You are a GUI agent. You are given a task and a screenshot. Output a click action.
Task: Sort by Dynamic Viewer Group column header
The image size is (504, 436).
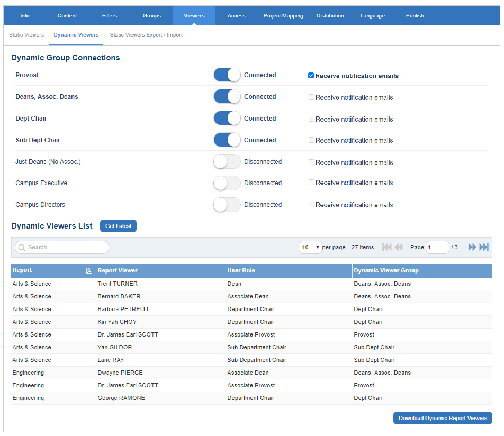pyautogui.click(x=386, y=271)
